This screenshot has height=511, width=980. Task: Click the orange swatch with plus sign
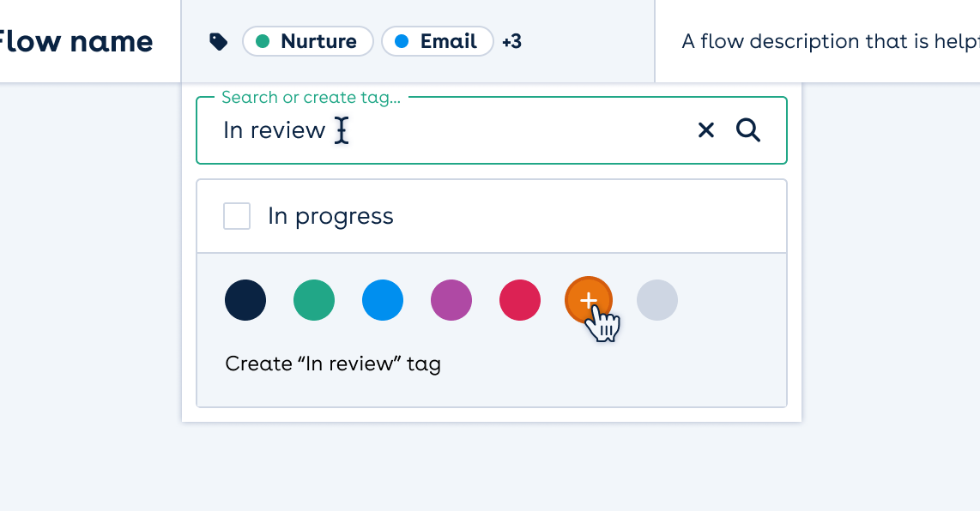(588, 300)
